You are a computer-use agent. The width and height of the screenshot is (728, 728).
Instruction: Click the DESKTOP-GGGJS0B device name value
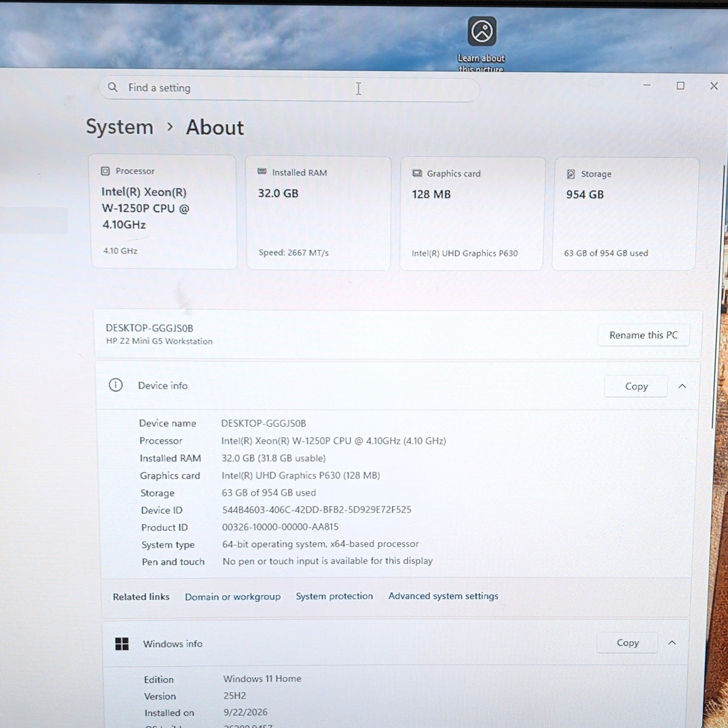(263, 423)
